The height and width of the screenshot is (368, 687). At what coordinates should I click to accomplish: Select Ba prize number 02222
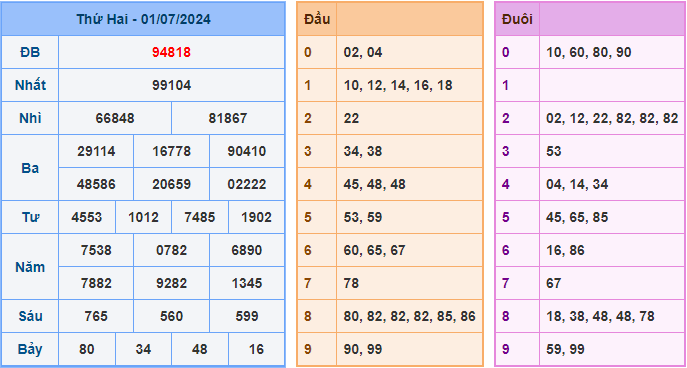point(247,184)
